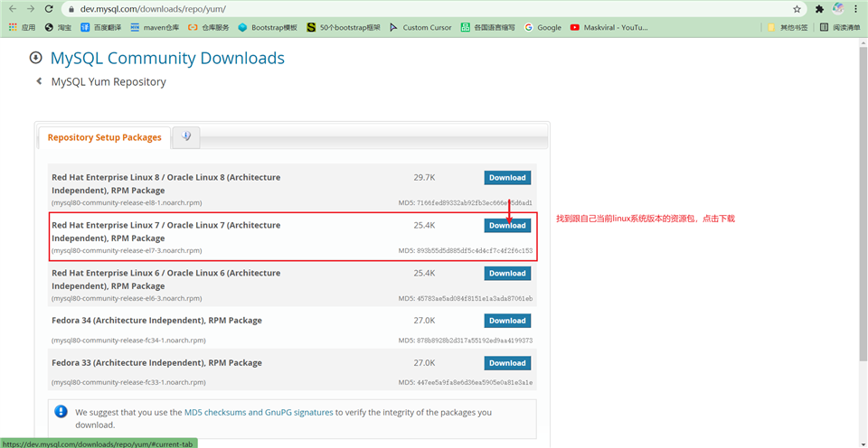Download the Red Hat Enterprise Linux 8 package
This screenshot has height=448, width=868.
coord(507,178)
